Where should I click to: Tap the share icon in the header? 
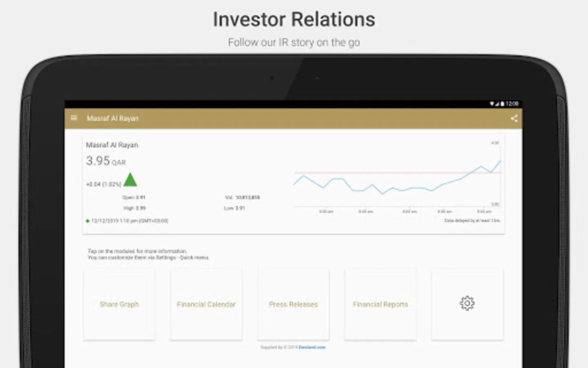tap(514, 119)
